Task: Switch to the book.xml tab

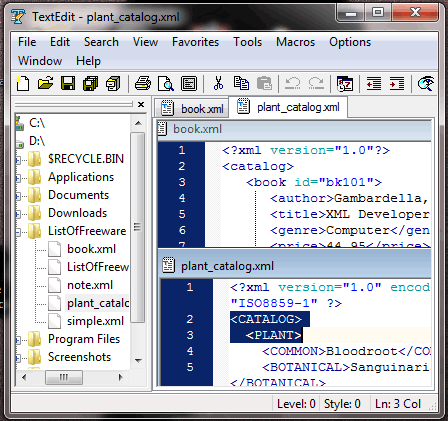Action: (x=192, y=109)
